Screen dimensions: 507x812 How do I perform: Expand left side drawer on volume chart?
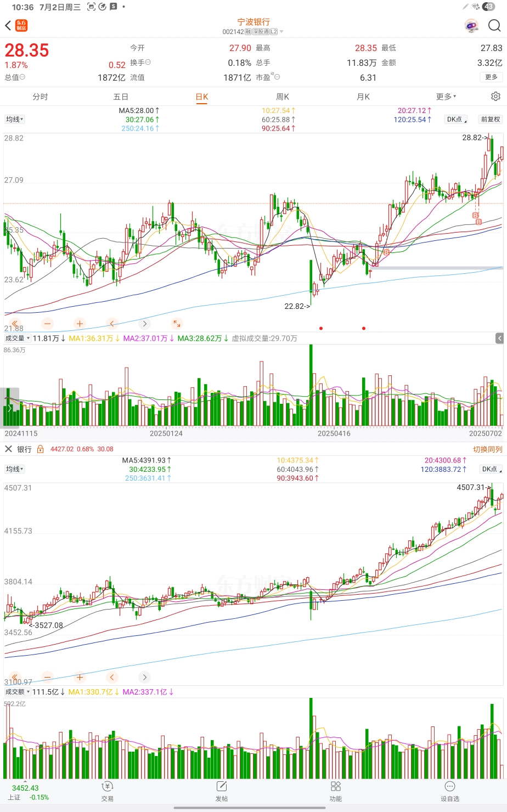[x=9, y=408]
